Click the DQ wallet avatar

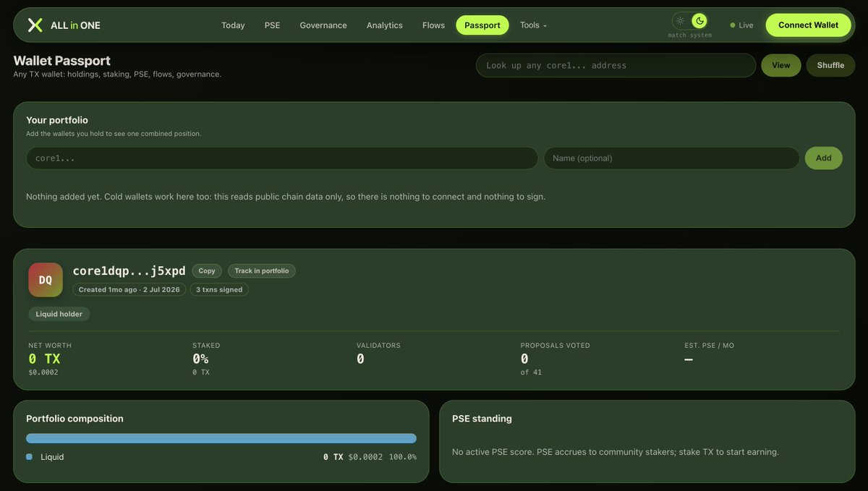46,280
